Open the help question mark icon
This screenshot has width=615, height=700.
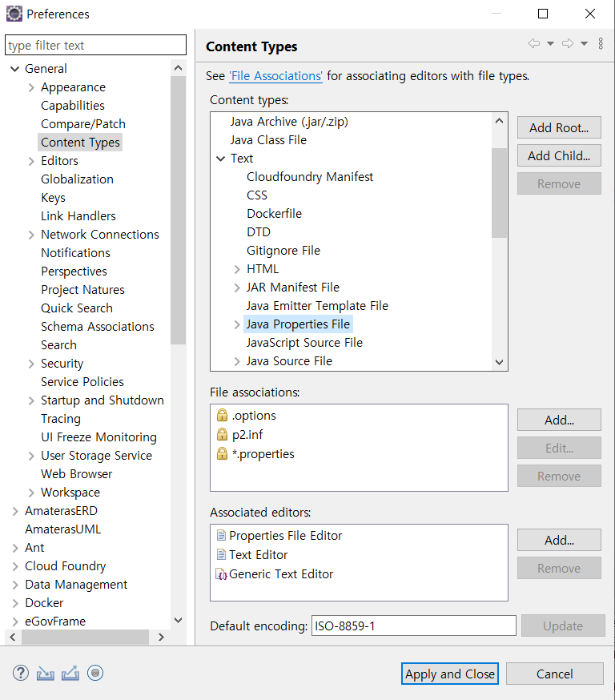pos(21,673)
